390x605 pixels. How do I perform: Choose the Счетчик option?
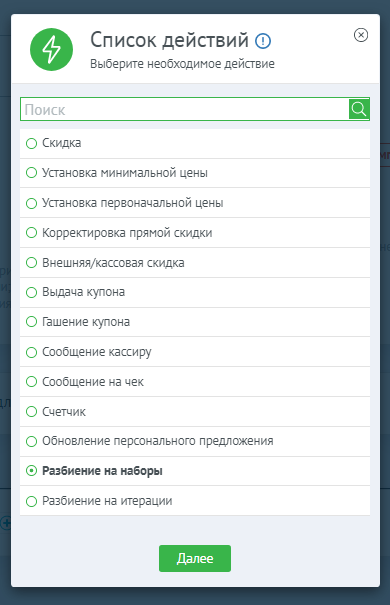click(195, 412)
